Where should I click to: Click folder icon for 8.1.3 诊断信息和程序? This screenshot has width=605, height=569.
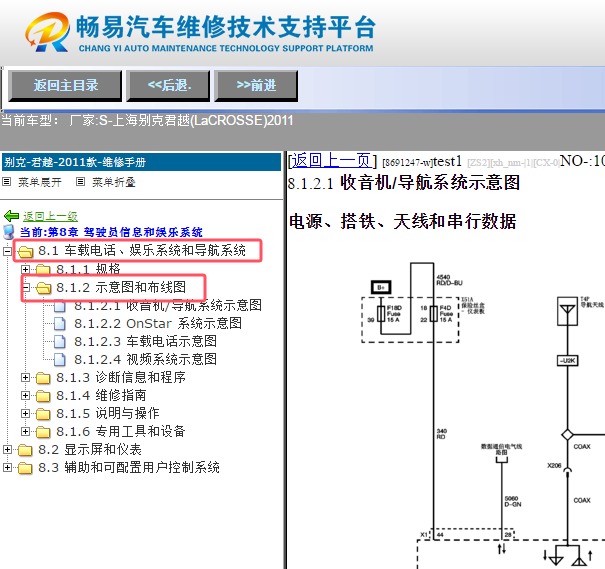[x=43, y=378]
